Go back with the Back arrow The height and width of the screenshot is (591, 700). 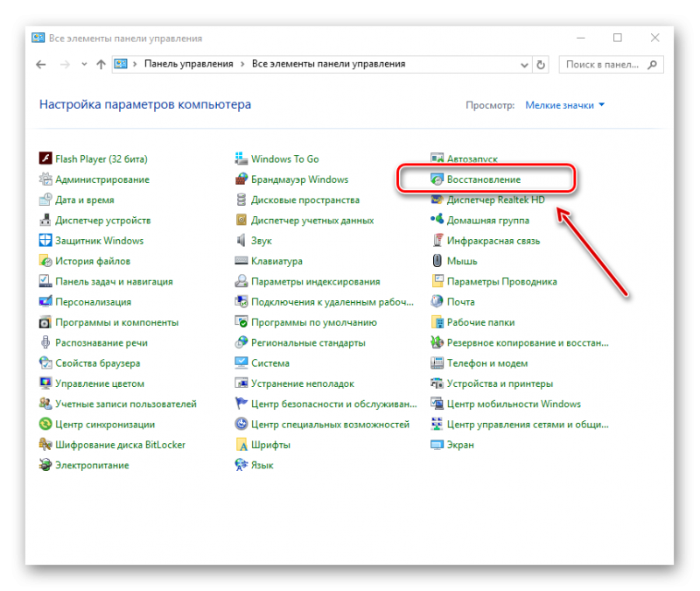coord(41,64)
